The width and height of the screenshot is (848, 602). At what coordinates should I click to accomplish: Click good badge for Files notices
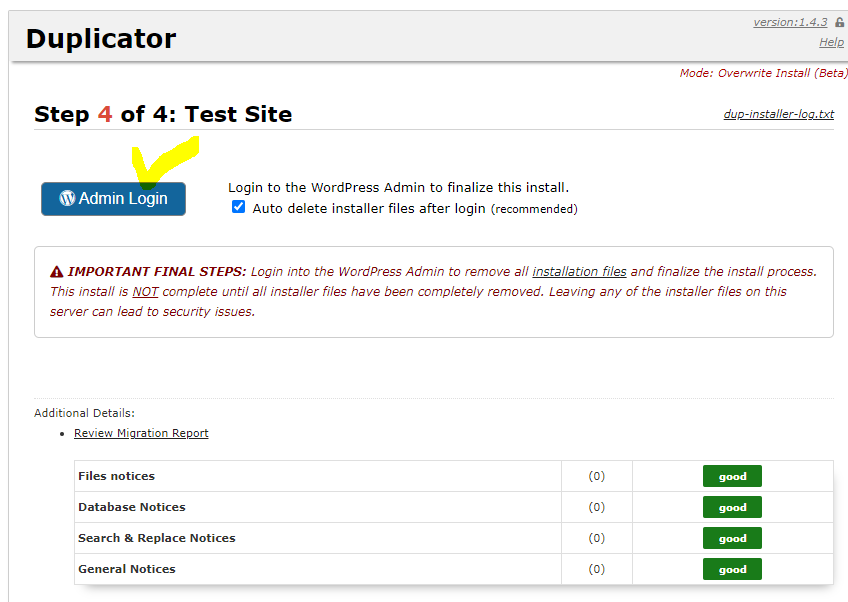[x=732, y=477]
